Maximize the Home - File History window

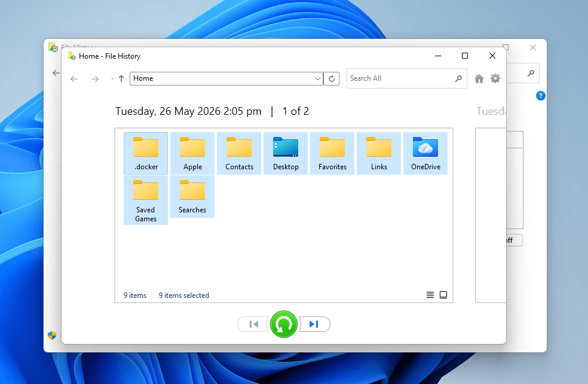465,56
